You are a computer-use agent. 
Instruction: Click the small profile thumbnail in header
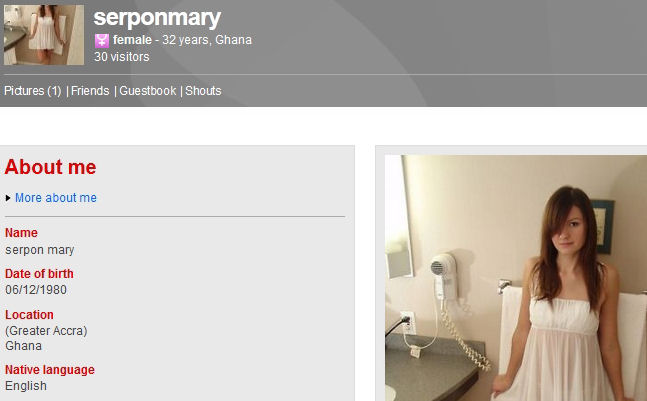pos(44,35)
